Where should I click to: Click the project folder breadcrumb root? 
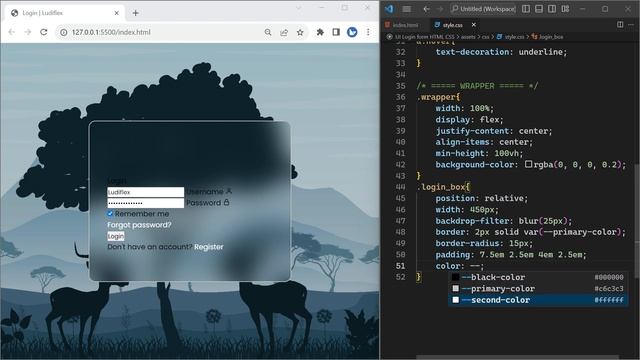[x=424, y=37]
